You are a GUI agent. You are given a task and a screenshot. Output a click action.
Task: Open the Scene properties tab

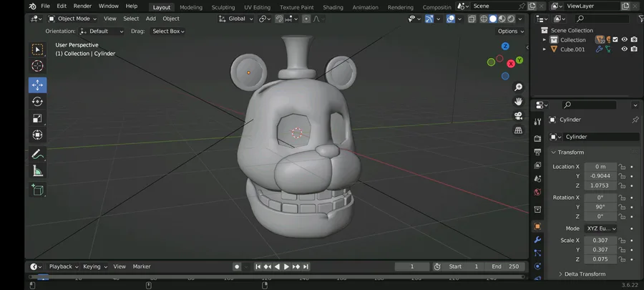click(x=537, y=179)
